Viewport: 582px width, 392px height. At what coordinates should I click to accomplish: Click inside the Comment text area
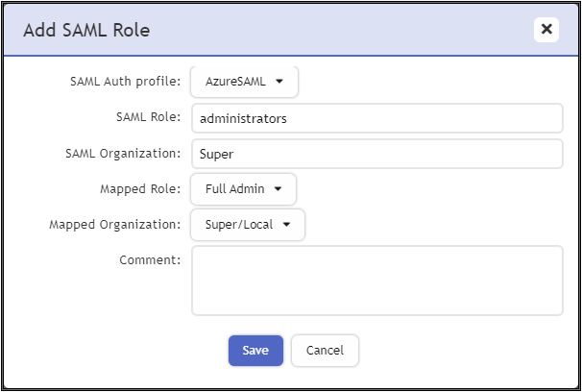coord(376,280)
